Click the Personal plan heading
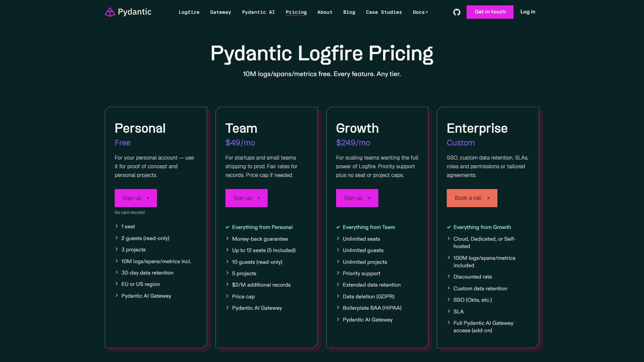 (140, 128)
